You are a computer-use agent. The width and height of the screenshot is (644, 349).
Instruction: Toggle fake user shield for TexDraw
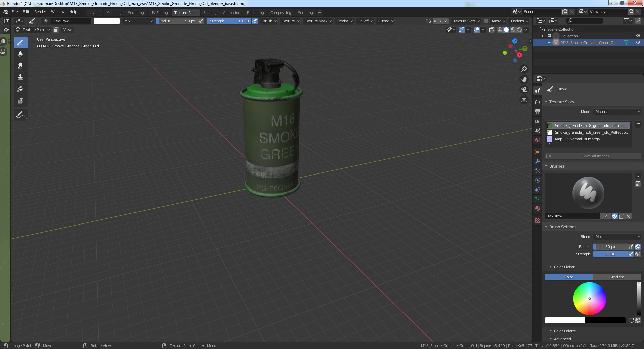(614, 216)
